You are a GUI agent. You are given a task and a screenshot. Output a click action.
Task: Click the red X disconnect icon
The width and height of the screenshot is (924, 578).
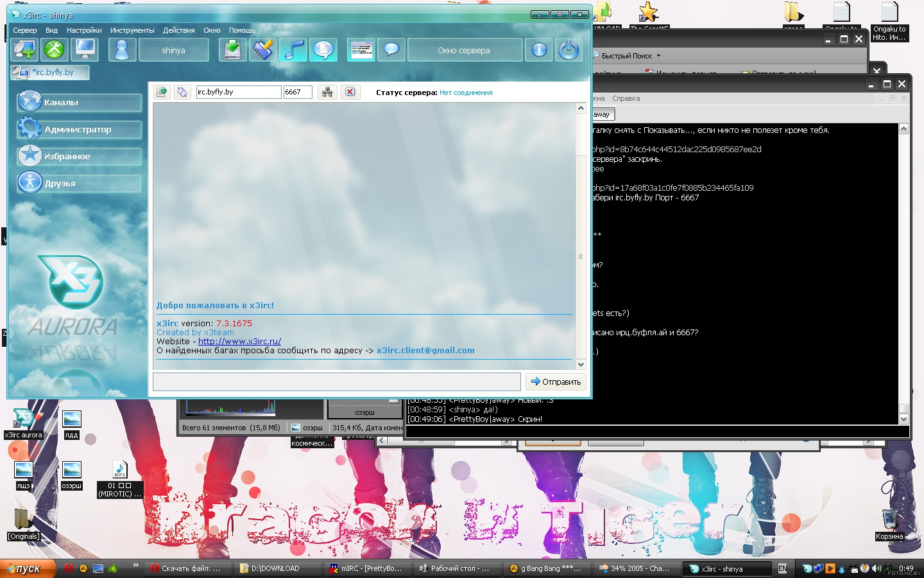click(x=350, y=92)
